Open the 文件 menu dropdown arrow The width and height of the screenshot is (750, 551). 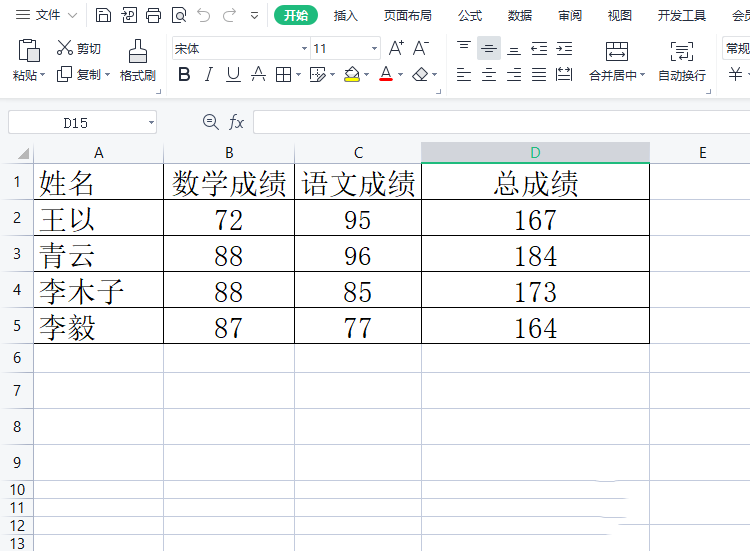tap(72, 15)
